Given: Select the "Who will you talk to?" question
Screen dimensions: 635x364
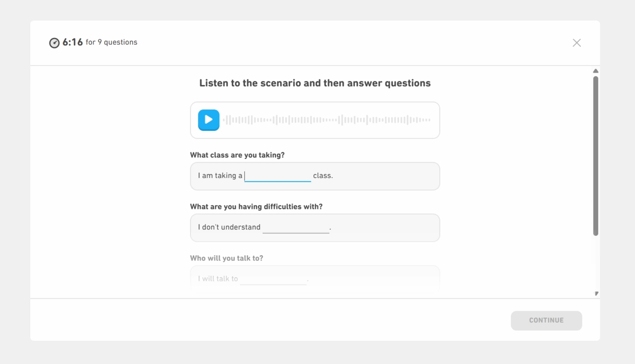Looking at the screenshot, I should [x=226, y=258].
